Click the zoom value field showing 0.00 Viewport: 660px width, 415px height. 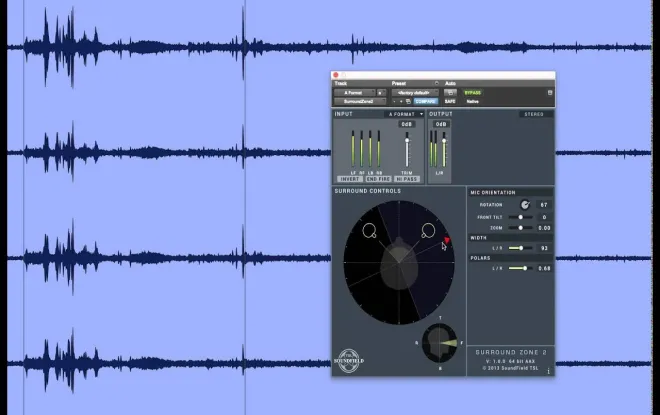544,228
